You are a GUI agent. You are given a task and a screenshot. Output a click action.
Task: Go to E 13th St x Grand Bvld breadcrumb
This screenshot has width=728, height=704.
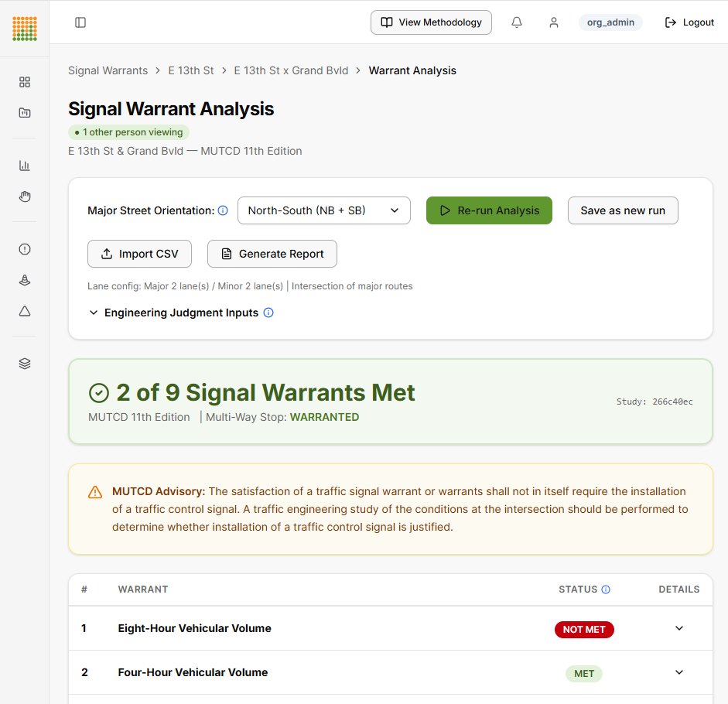(291, 70)
